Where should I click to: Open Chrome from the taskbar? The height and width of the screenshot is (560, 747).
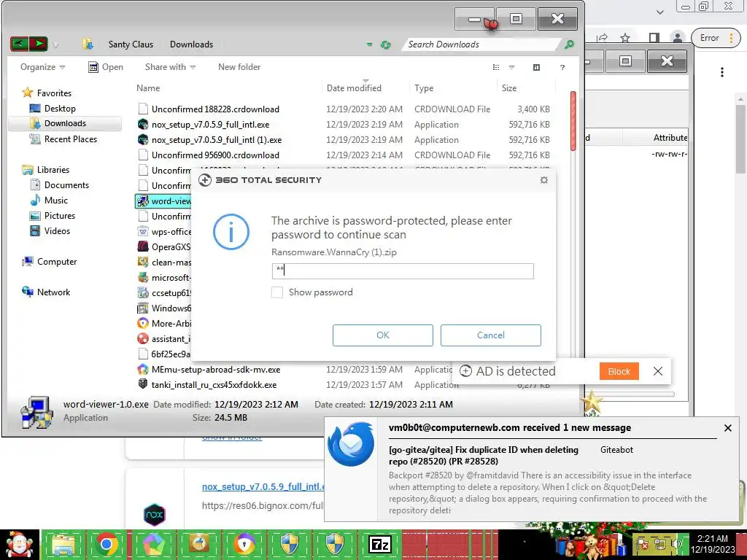(107, 544)
